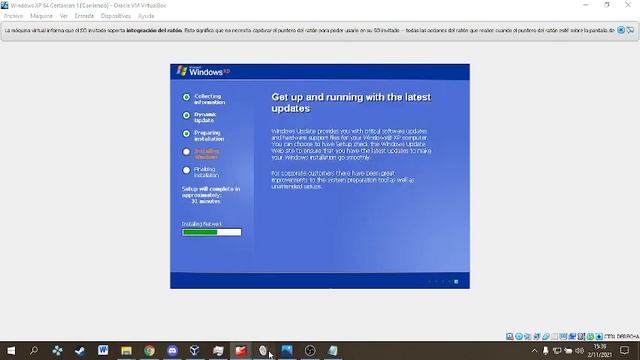
Task: Click the audio status icon in VirtualBox
Action: 528,336
